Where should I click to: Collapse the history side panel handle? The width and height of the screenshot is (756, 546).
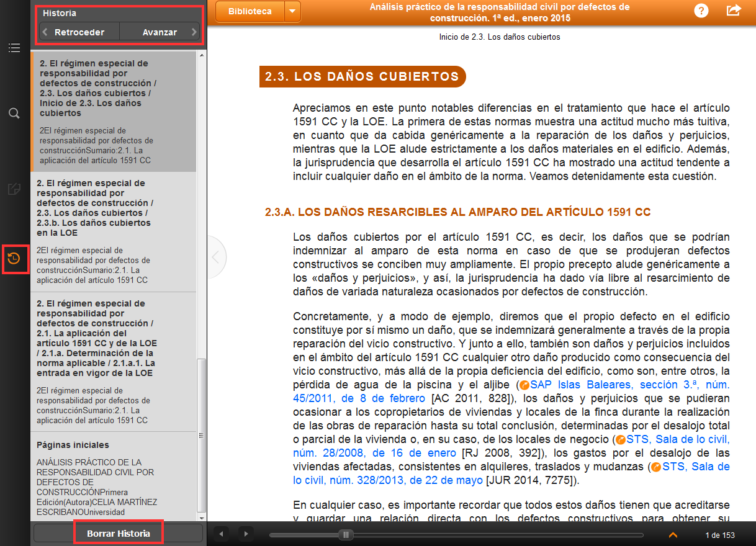point(215,257)
